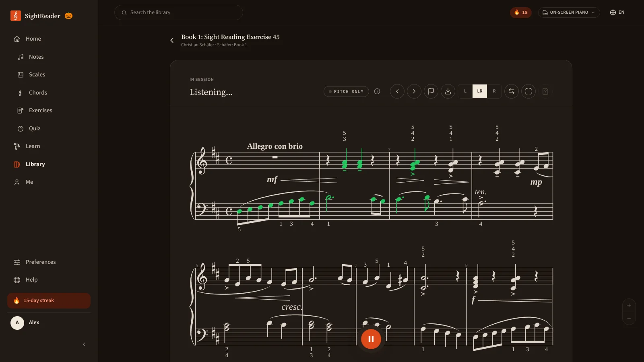Go to previous exercise arrow
This screenshot has width=644, height=362.
(397, 91)
